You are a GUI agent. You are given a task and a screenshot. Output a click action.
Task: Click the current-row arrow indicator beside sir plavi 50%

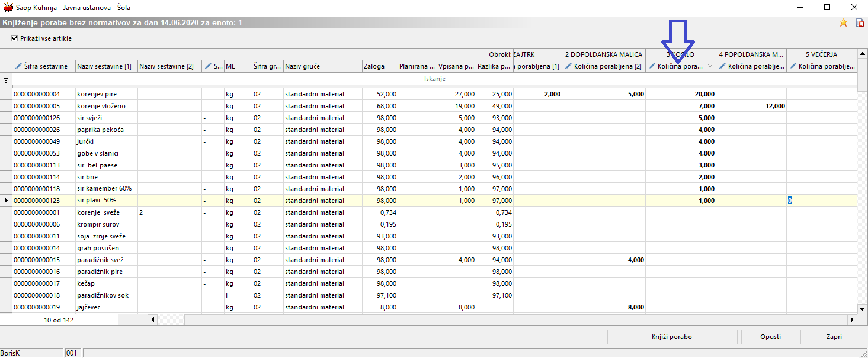point(6,201)
